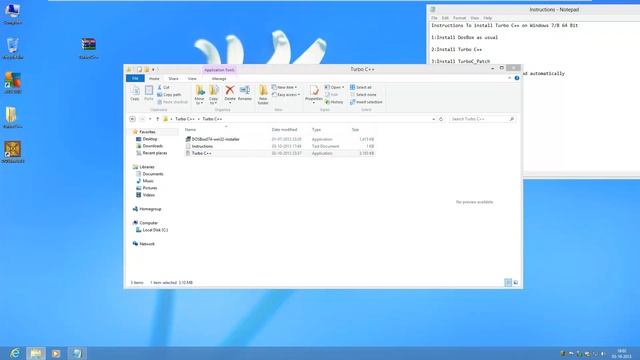Select Favorites in the navigation pane
The height and width of the screenshot is (360, 640).
point(144,132)
